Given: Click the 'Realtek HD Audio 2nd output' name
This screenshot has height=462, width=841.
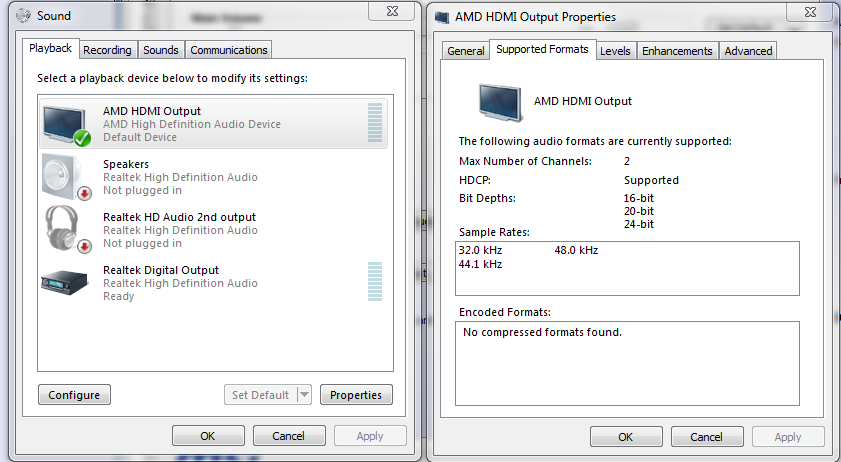Looking at the screenshot, I should (x=180, y=217).
